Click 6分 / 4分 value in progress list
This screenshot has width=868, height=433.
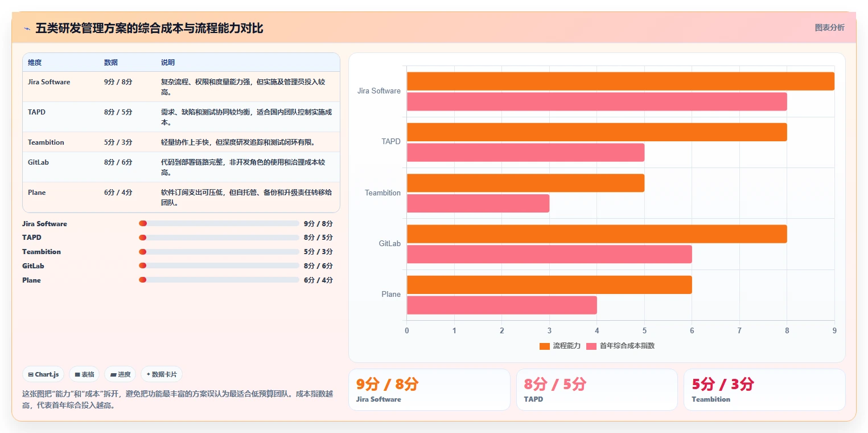[318, 280]
